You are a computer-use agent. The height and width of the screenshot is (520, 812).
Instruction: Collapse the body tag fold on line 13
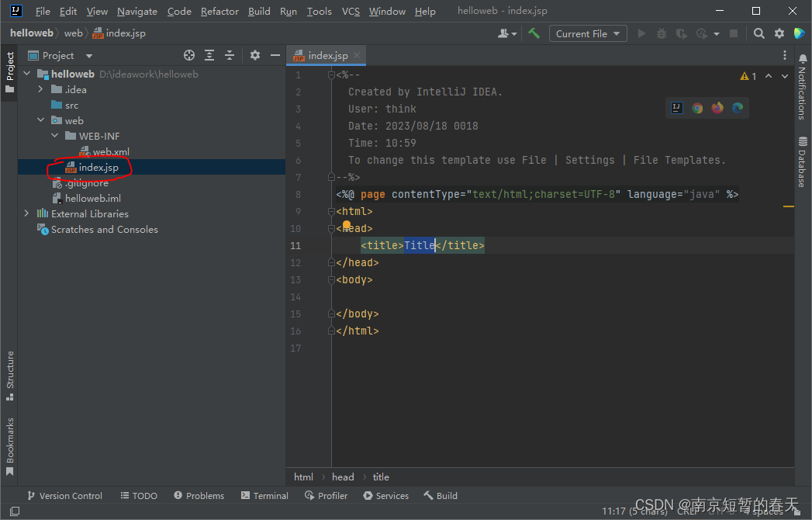(x=331, y=280)
